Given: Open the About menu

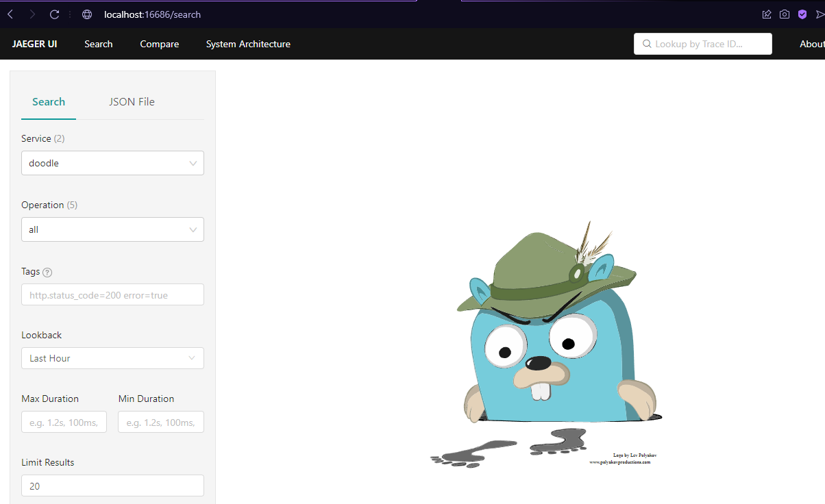Looking at the screenshot, I should (x=812, y=44).
